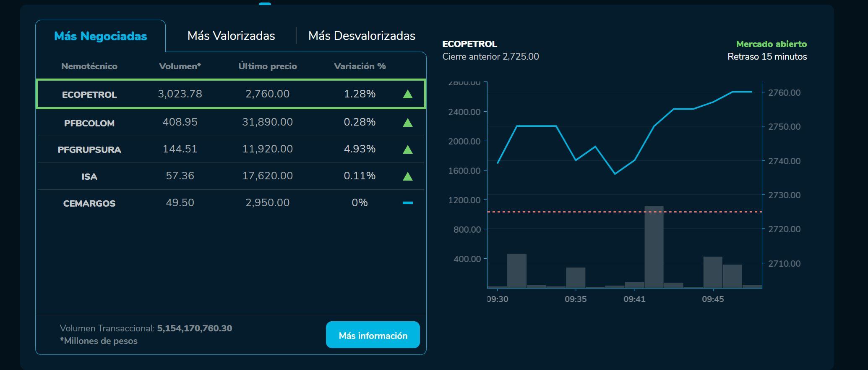
Task: Click the 09:35 label on time axis
Action: (576, 299)
